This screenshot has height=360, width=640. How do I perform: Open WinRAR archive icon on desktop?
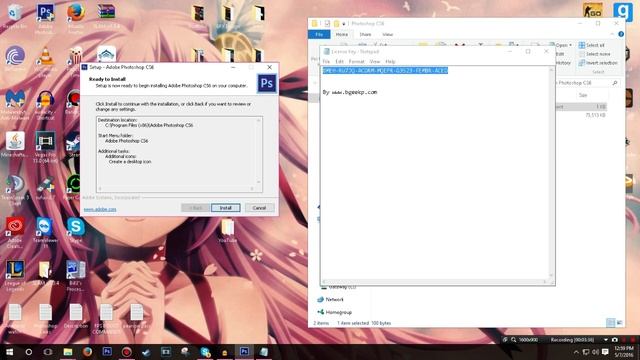[106, 16]
